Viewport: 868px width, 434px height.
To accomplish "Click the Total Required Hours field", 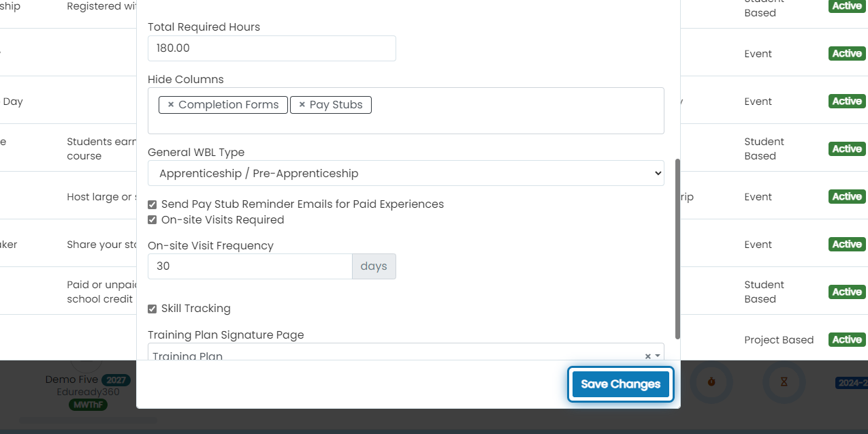I will point(272,48).
